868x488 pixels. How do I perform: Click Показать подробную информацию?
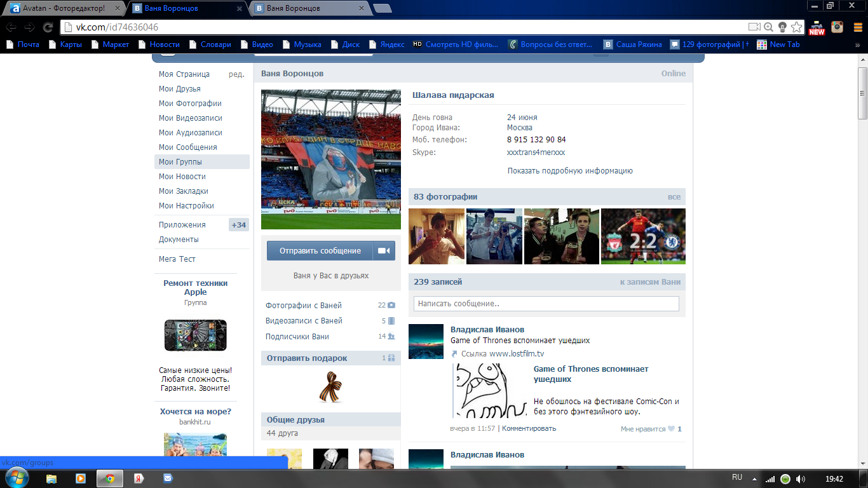(570, 171)
